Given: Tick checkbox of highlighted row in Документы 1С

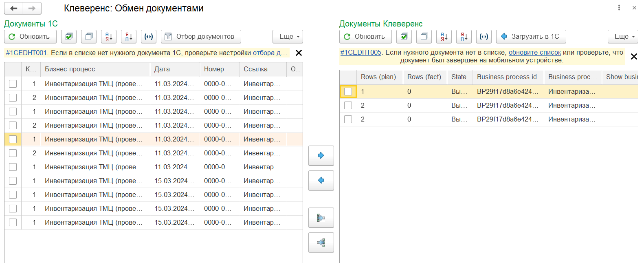Looking at the screenshot, I should point(13,139).
